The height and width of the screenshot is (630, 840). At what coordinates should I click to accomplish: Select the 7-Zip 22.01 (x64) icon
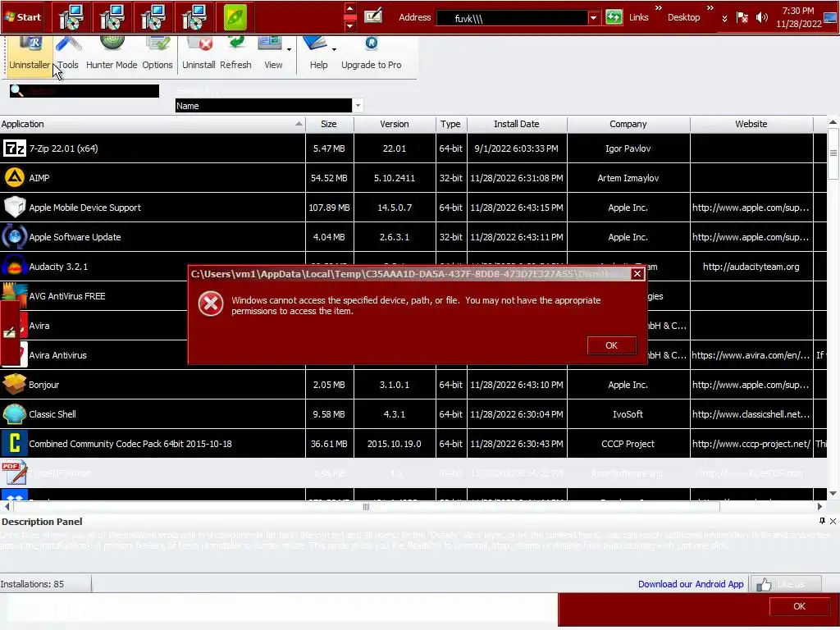pyautogui.click(x=15, y=148)
